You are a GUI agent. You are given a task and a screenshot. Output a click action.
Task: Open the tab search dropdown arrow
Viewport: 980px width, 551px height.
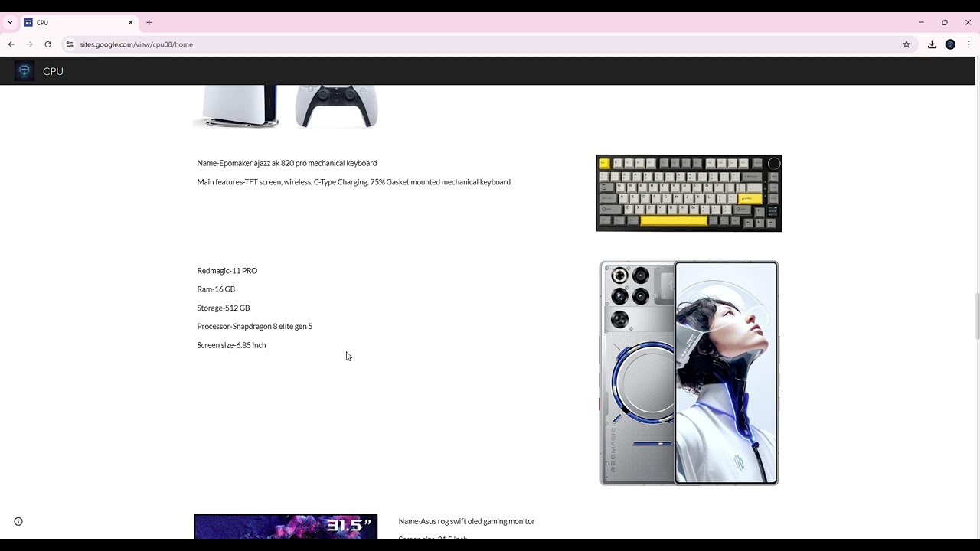coord(10,23)
